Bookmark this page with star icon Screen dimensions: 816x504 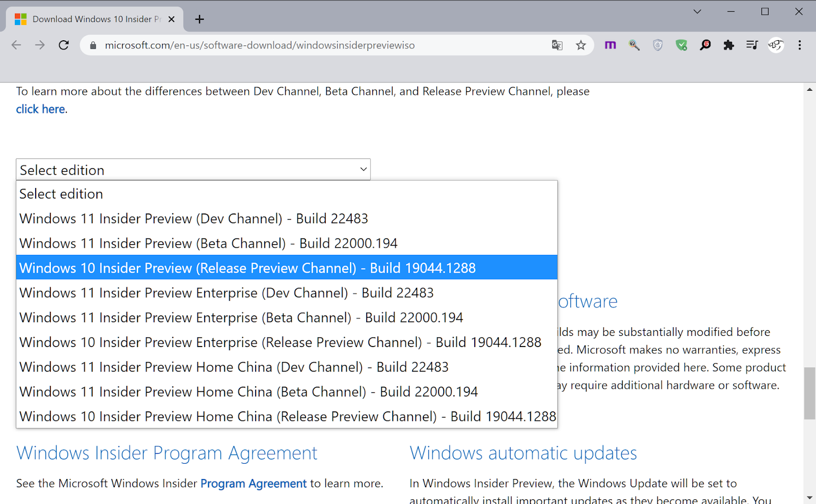point(581,45)
